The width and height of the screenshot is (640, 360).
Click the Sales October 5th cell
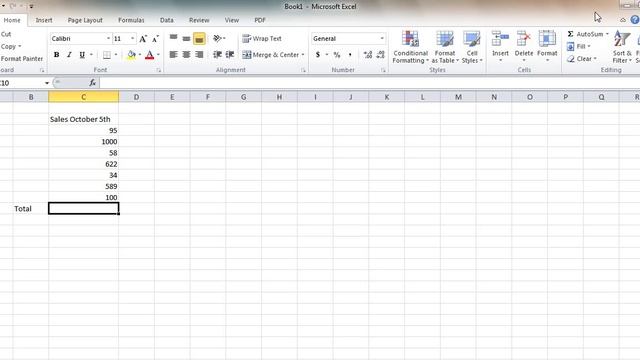tap(83, 119)
